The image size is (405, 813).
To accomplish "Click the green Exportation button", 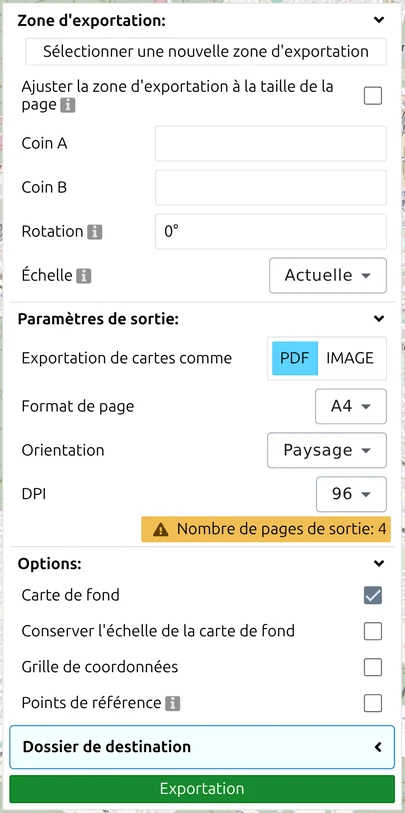I will pos(202,789).
